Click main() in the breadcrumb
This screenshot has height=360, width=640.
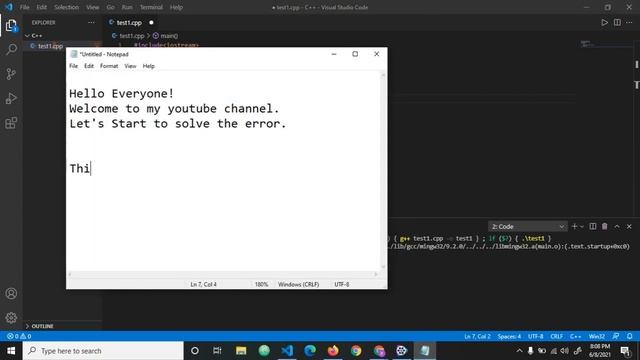point(165,36)
